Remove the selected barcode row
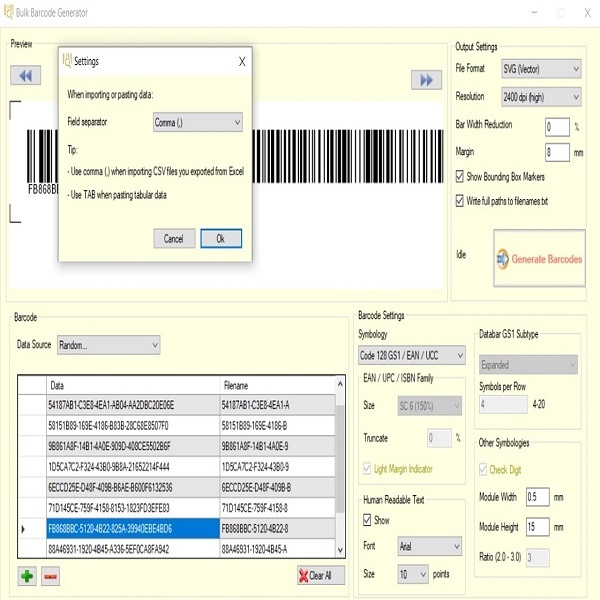The image size is (600, 600). [50, 576]
